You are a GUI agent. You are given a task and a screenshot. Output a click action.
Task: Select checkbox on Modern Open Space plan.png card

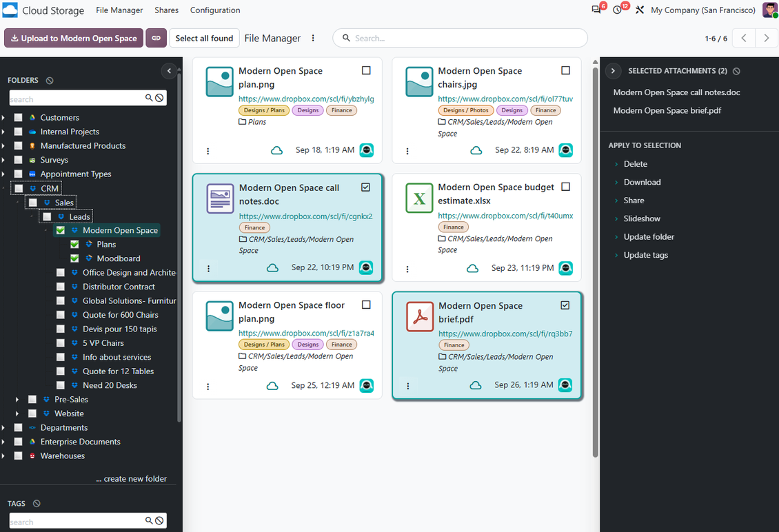[366, 70]
